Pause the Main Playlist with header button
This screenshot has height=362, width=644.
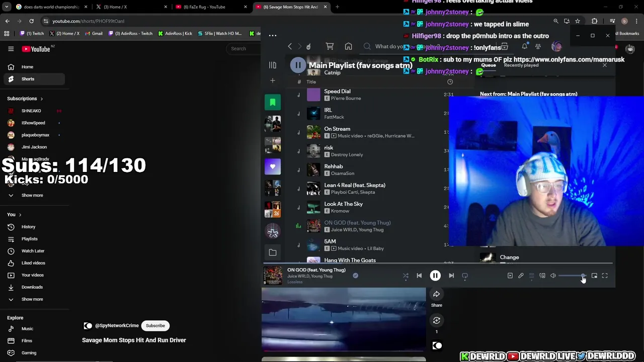pos(298,65)
